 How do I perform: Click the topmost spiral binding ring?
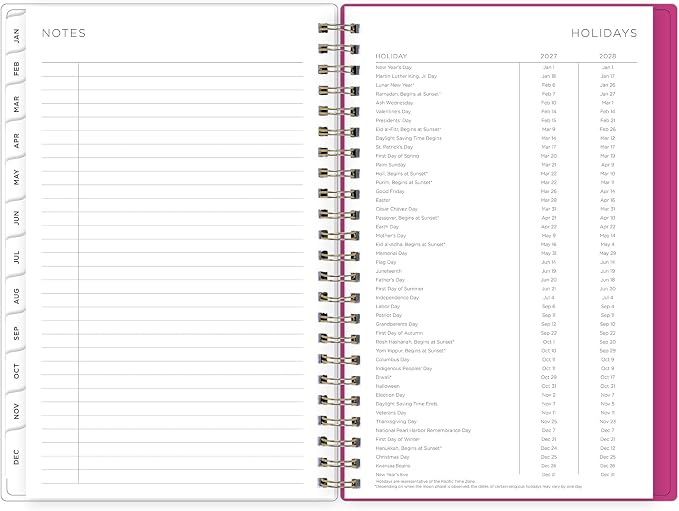pyautogui.click(x=339, y=29)
